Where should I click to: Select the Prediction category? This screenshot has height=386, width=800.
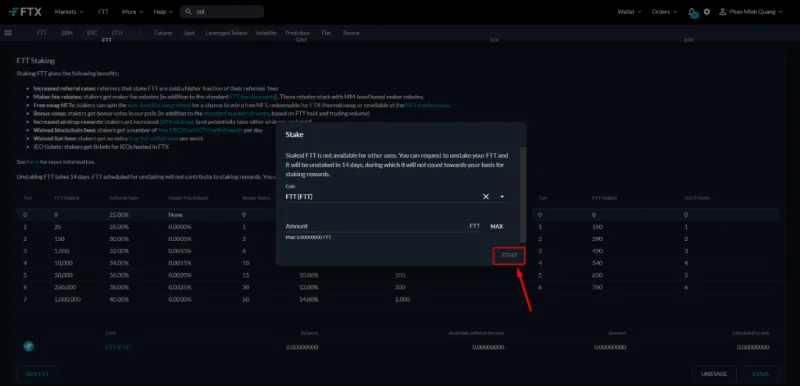pos(297,33)
